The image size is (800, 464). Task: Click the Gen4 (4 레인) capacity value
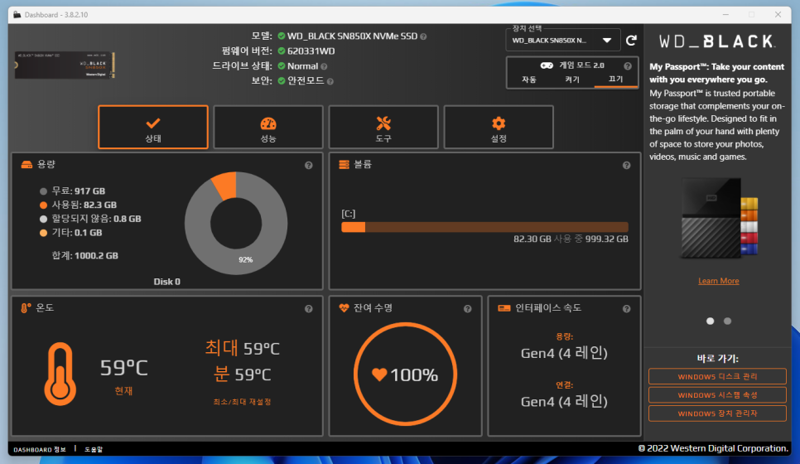(564, 353)
